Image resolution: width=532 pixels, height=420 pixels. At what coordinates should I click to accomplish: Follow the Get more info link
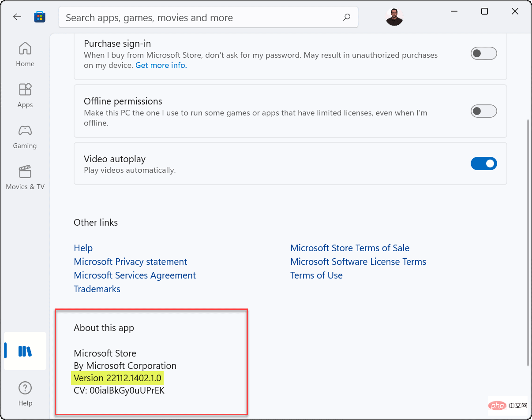(x=161, y=65)
